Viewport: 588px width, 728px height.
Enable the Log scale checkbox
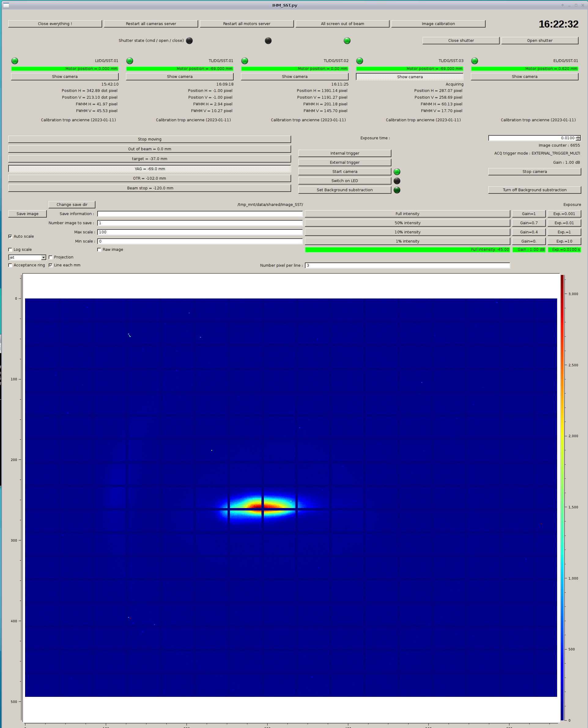(x=10, y=249)
